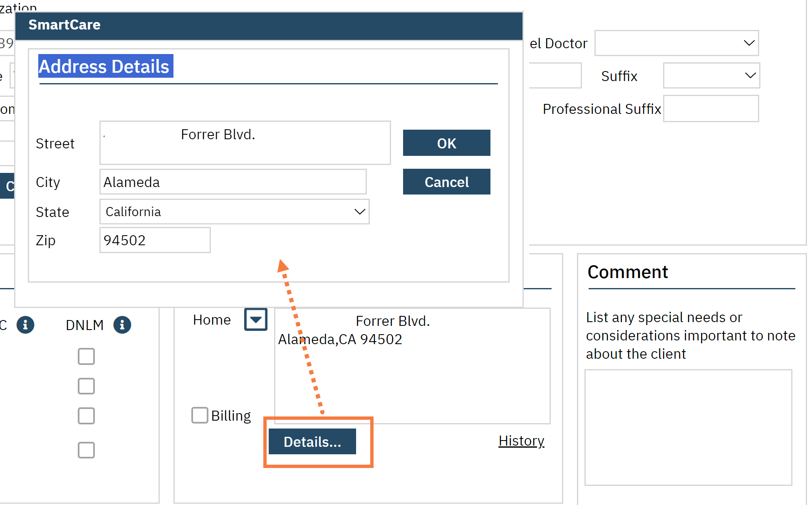The width and height of the screenshot is (812, 505).
Task: Open the Home address type dropdown arrow
Action: (255, 320)
